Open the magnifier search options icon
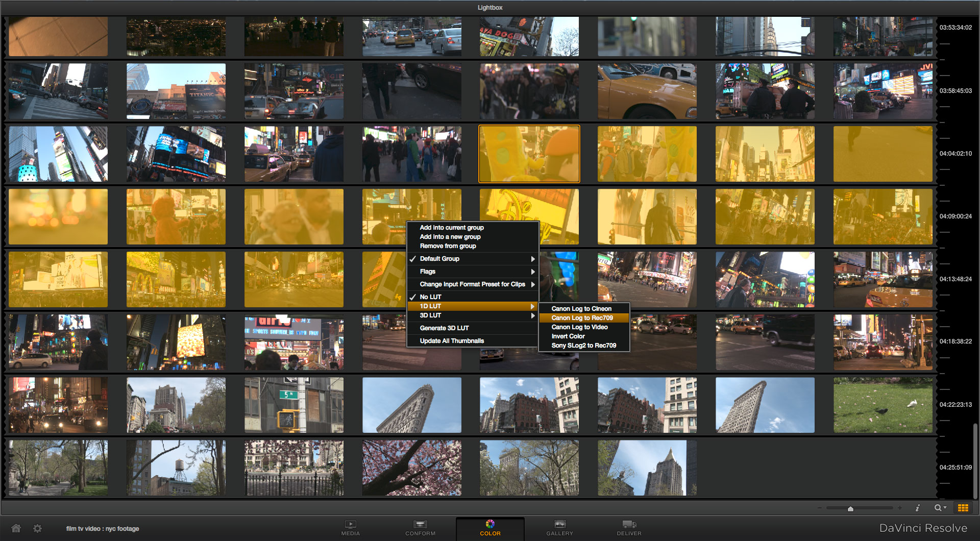Image resolution: width=980 pixels, height=541 pixels. [x=940, y=508]
